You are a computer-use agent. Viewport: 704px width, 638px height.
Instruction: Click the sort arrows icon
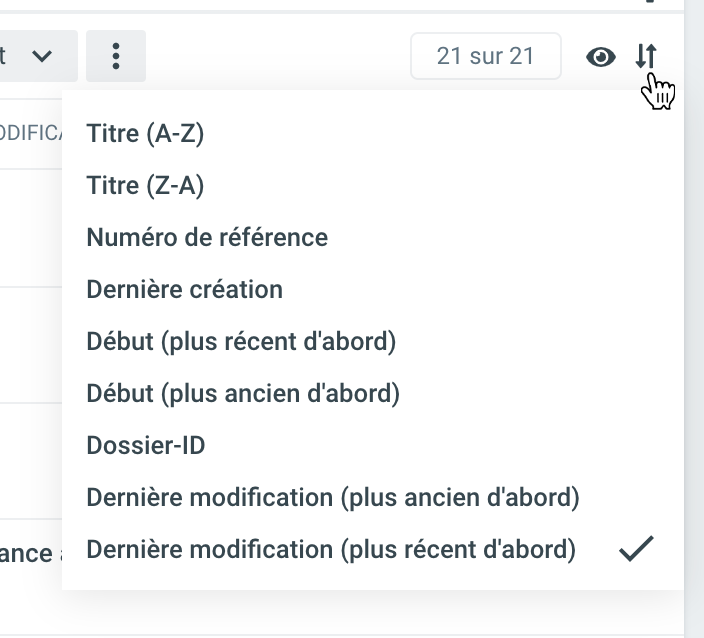tap(646, 57)
